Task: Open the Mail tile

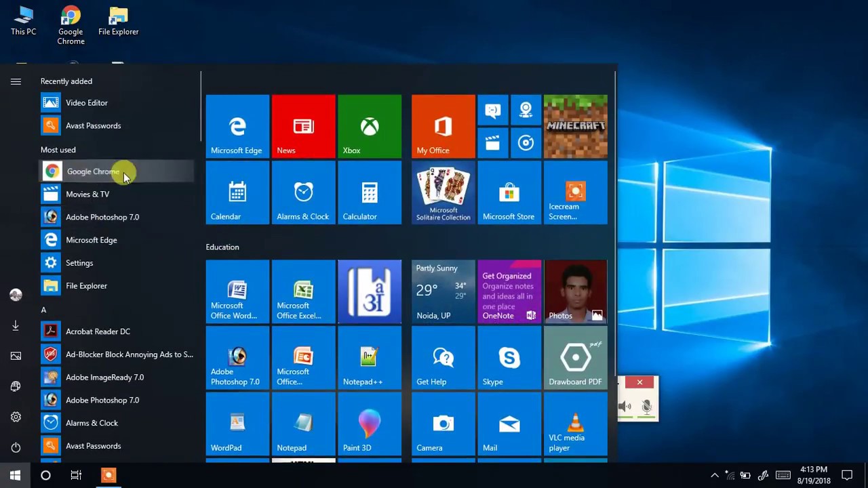Action: coord(509,424)
